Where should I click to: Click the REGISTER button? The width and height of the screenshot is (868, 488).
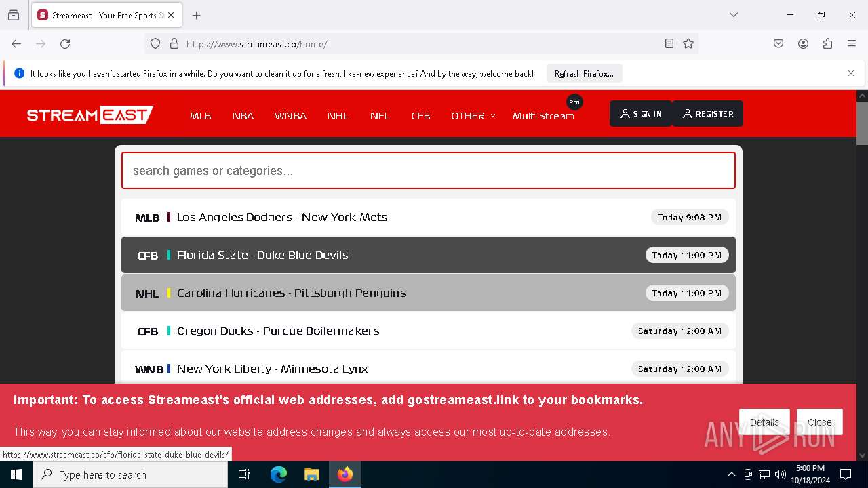(707, 114)
